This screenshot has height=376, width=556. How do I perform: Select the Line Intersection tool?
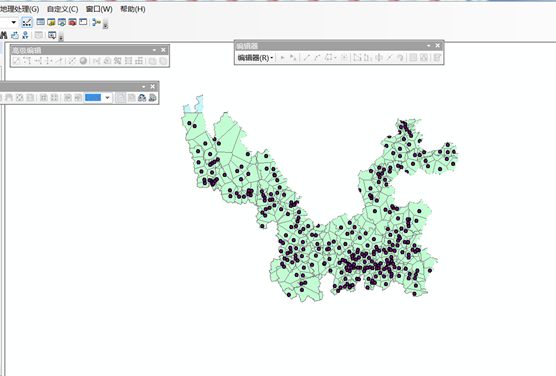tap(59, 61)
